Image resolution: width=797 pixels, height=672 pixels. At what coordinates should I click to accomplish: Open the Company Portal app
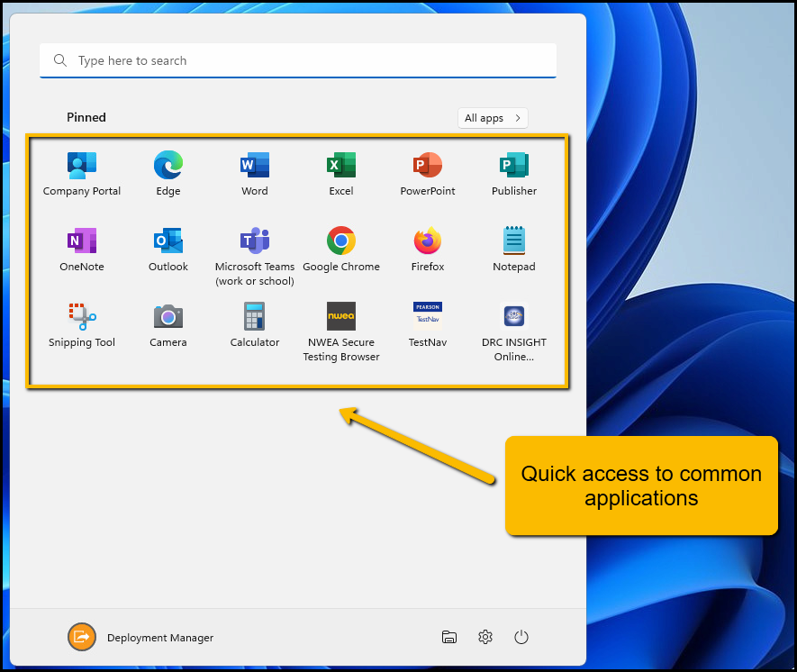(82, 173)
